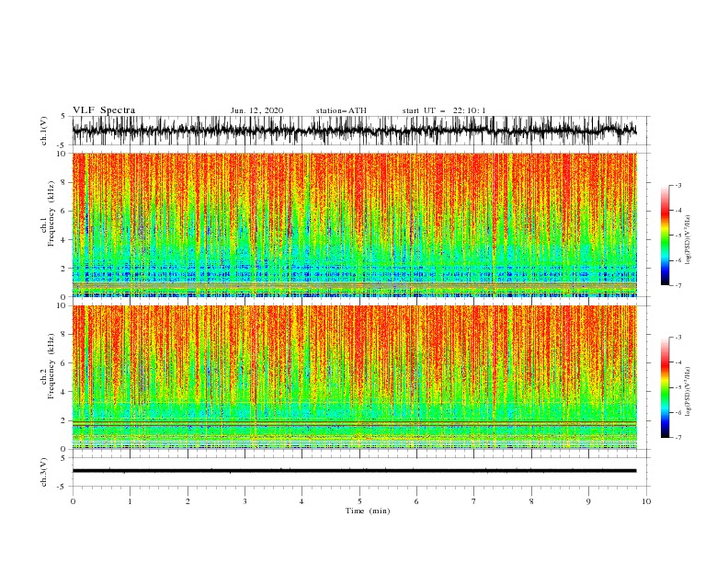Click the 2 kHz tick label on the ch.1 frequency axis

(65, 269)
